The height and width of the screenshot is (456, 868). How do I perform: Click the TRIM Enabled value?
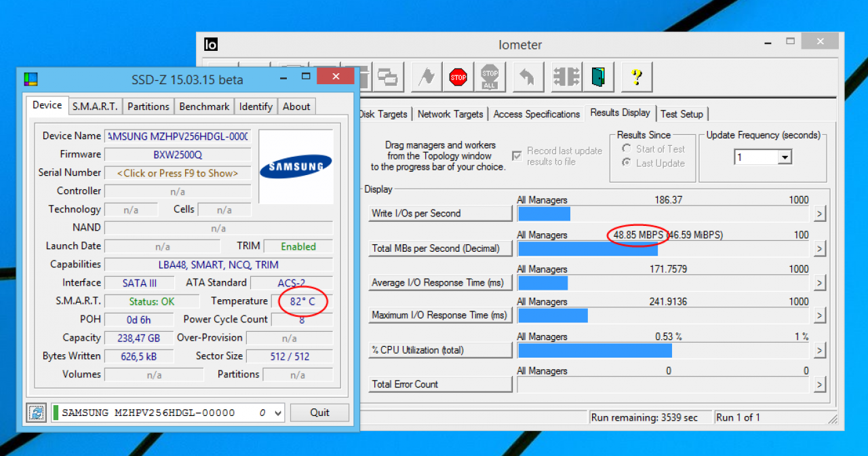[298, 246]
